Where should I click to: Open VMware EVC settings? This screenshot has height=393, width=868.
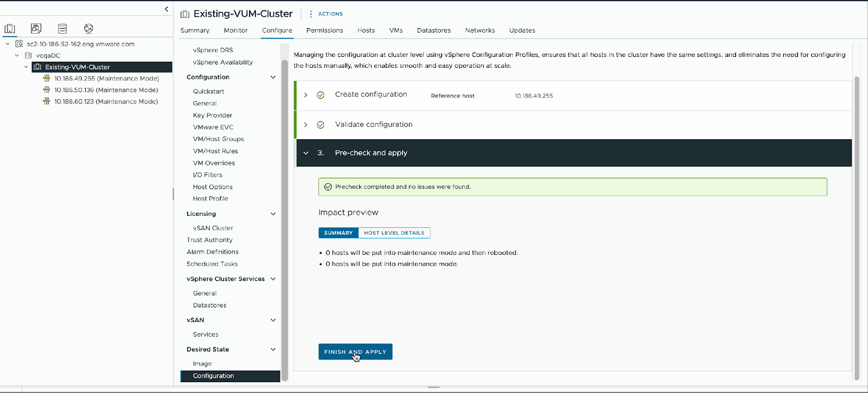point(213,127)
